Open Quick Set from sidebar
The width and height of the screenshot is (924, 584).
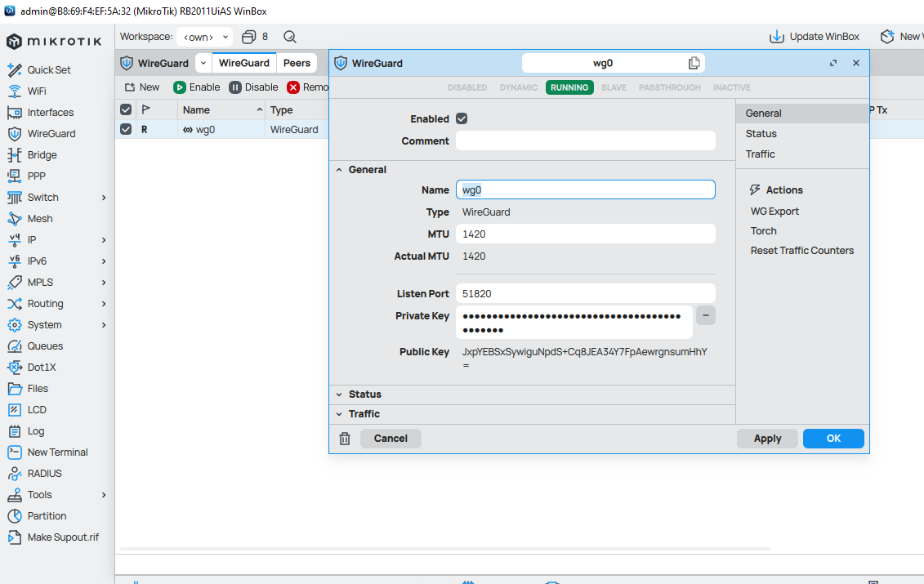point(39,69)
